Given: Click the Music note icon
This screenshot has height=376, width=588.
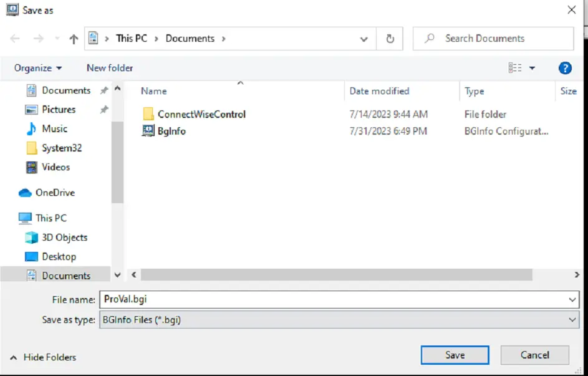Looking at the screenshot, I should pos(31,128).
